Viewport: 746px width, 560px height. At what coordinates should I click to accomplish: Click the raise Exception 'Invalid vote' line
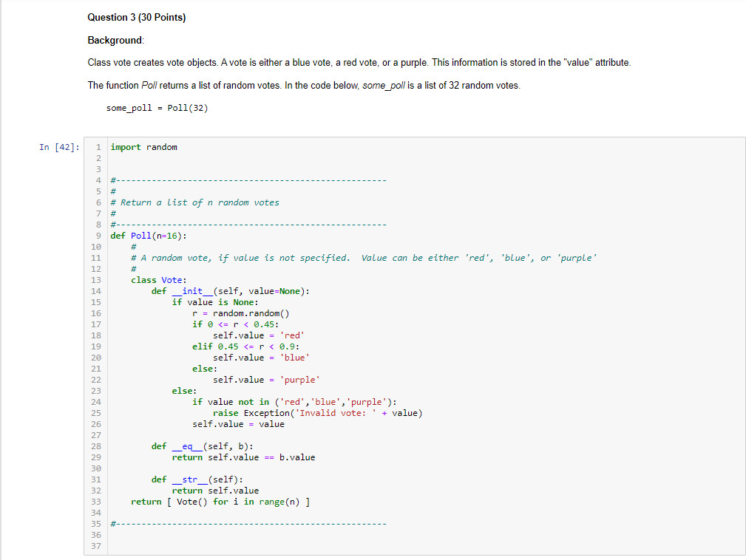click(317, 413)
